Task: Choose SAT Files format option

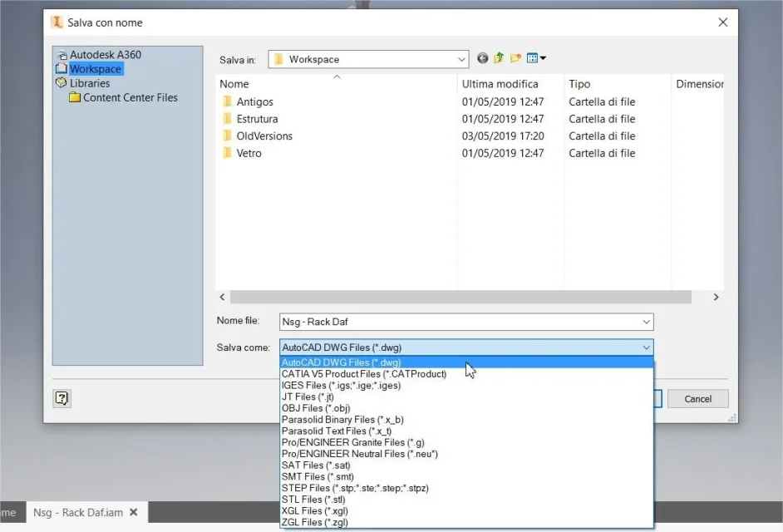Action: point(466,465)
